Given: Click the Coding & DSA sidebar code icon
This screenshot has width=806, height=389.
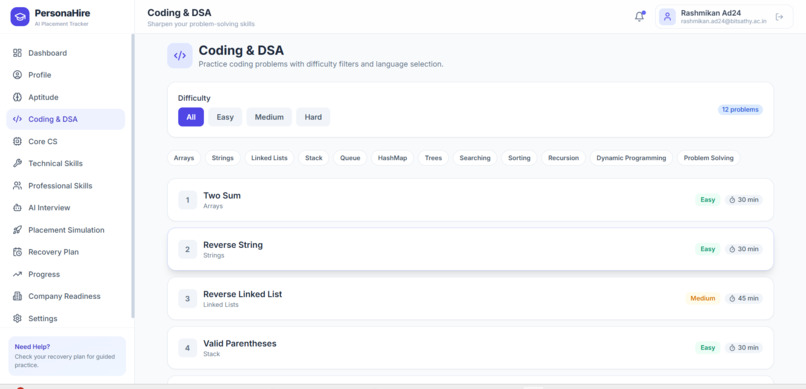Looking at the screenshot, I should click(17, 119).
